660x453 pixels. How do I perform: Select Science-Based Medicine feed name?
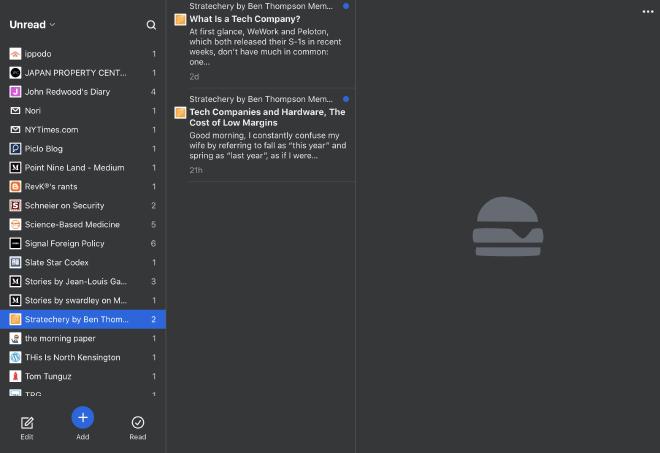[72, 224]
